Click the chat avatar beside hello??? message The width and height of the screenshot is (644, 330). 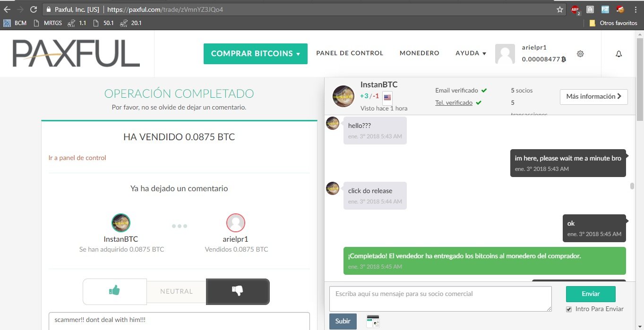click(333, 124)
